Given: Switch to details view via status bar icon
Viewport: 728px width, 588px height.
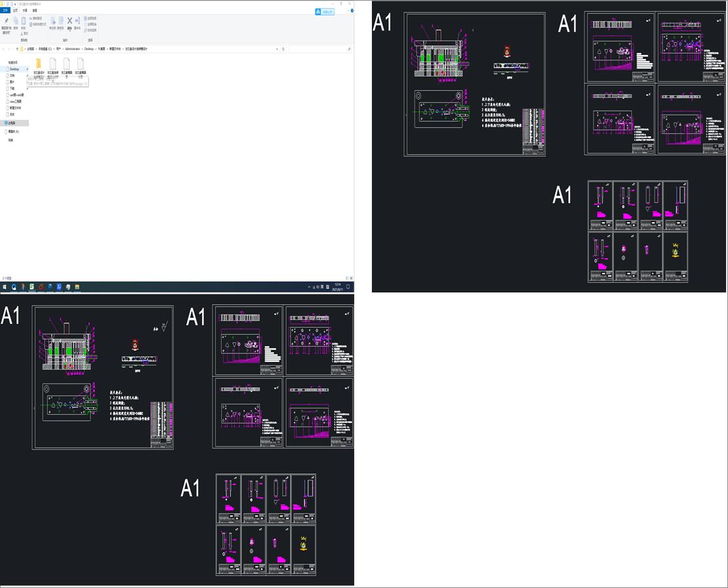Looking at the screenshot, I should pos(346,278).
